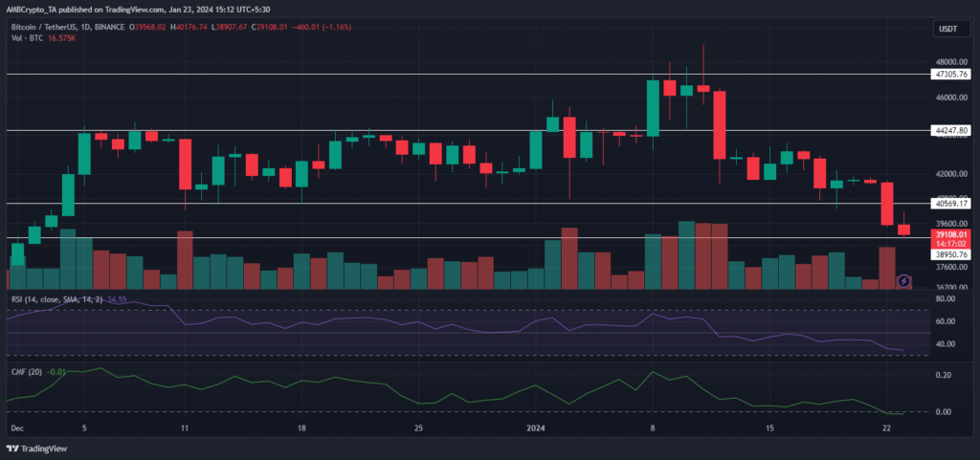The width and height of the screenshot is (980, 460).
Task: Open the USDT currency selector
Action: [946, 31]
